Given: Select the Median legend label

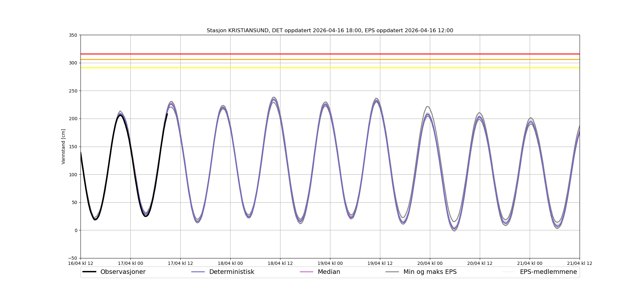Looking at the screenshot, I should pos(329,272).
